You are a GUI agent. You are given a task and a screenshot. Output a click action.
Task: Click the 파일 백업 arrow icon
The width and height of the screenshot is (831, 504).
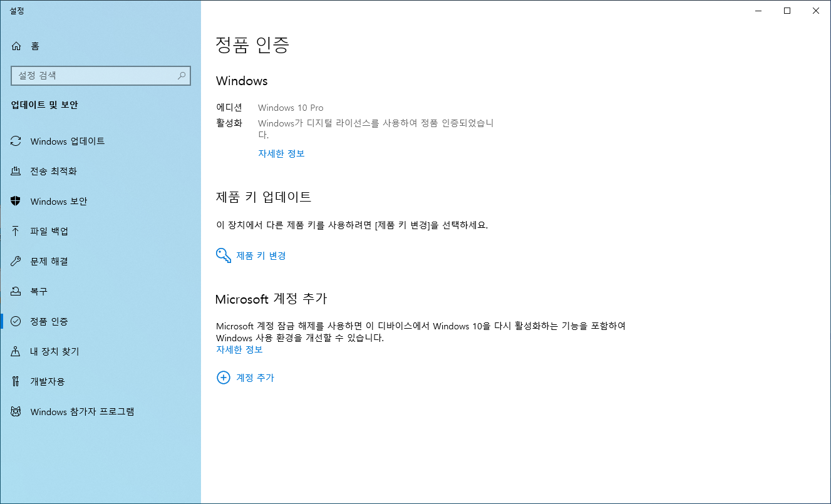tap(16, 231)
